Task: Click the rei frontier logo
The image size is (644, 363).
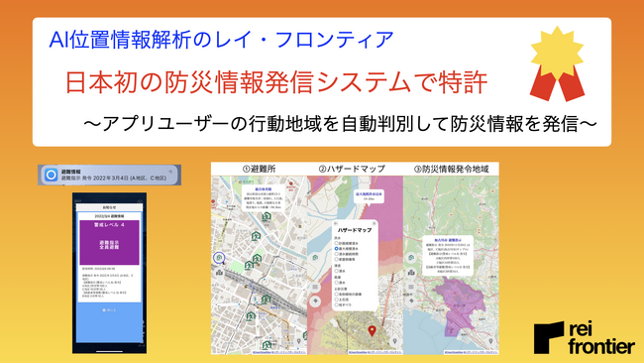Action: click(x=584, y=338)
